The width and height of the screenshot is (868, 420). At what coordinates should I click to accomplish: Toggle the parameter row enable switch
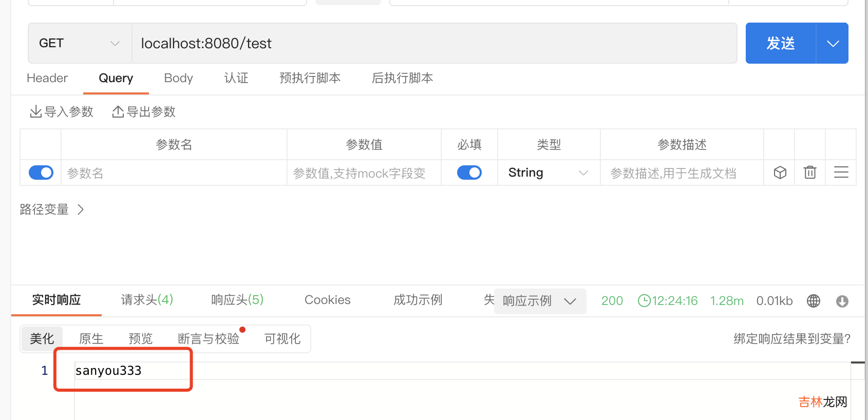pos(41,173)
